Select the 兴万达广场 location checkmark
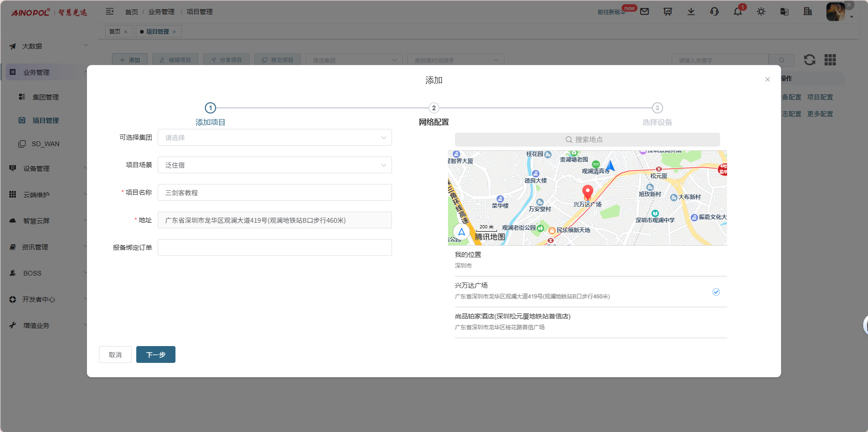Viewport: 868px width, 432px height. pos(716,292)
